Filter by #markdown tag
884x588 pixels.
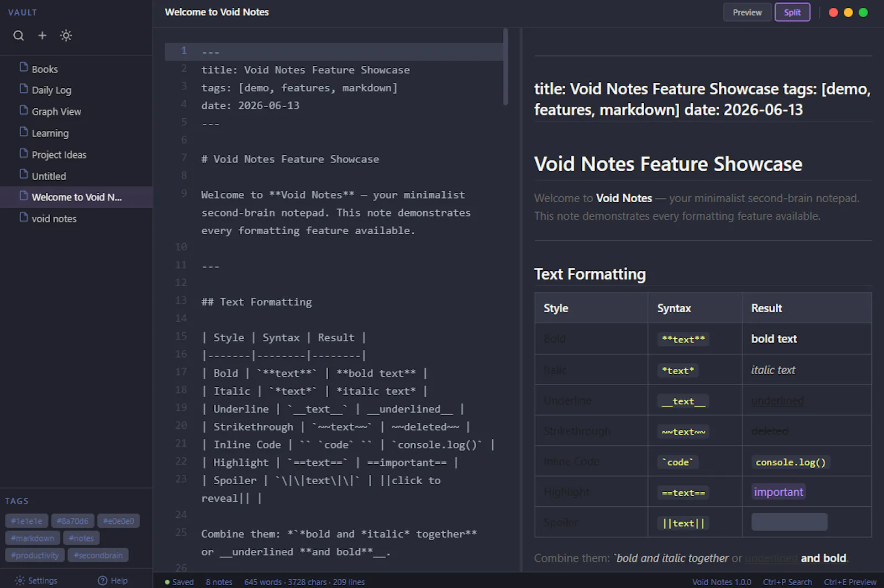pos(33,538)
